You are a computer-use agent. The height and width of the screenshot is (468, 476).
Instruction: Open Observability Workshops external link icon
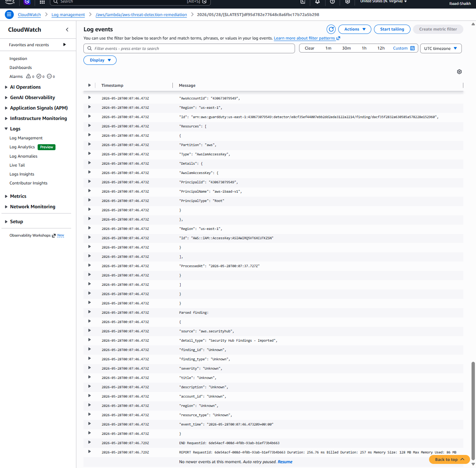point(54,235)
